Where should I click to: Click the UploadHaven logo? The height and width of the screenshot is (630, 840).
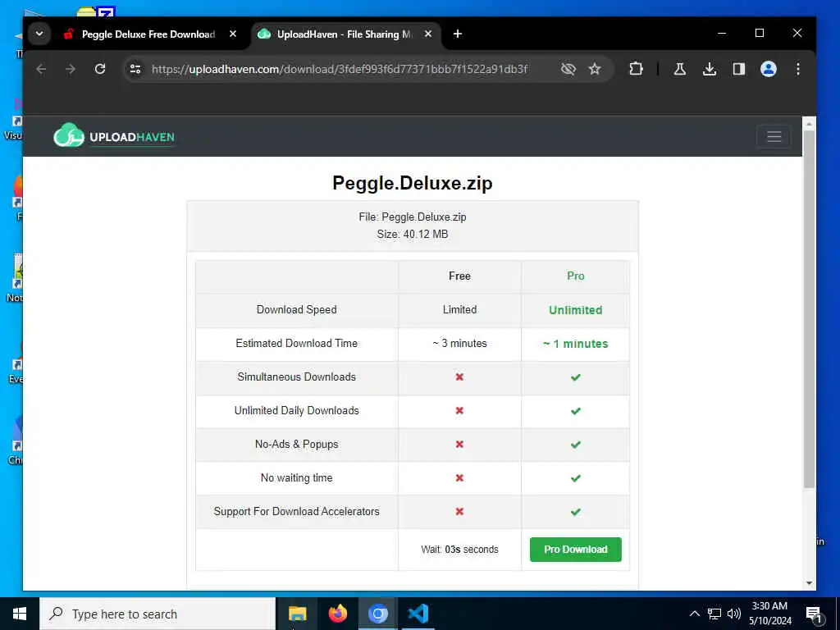coord(114,135)
